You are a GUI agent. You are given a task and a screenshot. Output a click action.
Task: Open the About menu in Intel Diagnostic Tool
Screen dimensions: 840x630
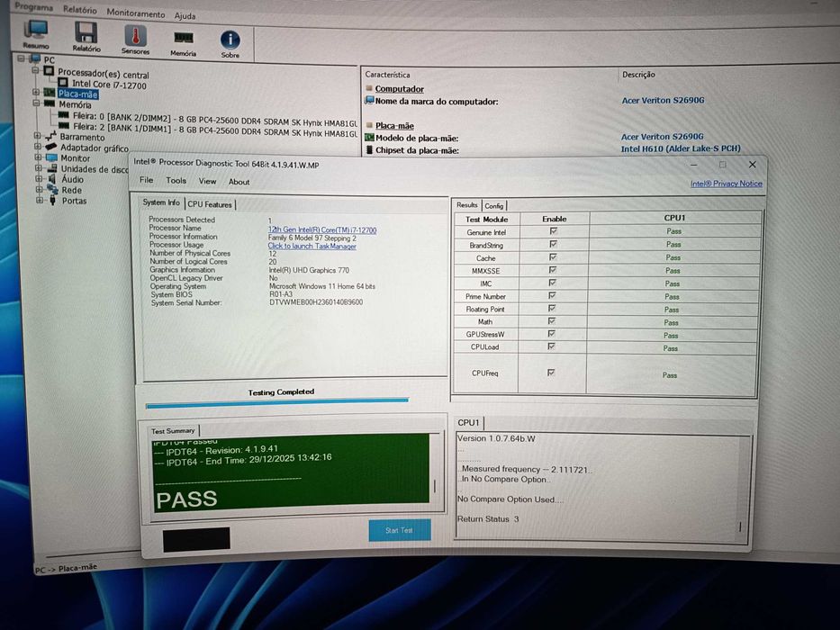point(239,182)
